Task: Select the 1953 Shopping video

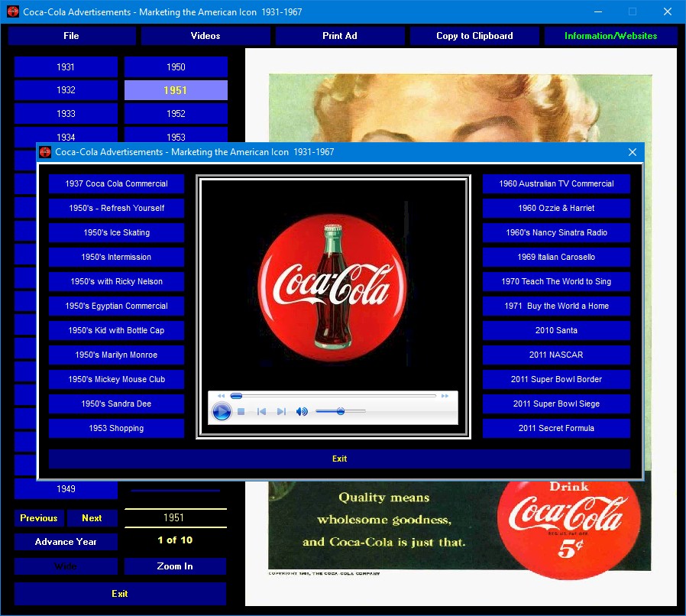Action: (116, 429)
